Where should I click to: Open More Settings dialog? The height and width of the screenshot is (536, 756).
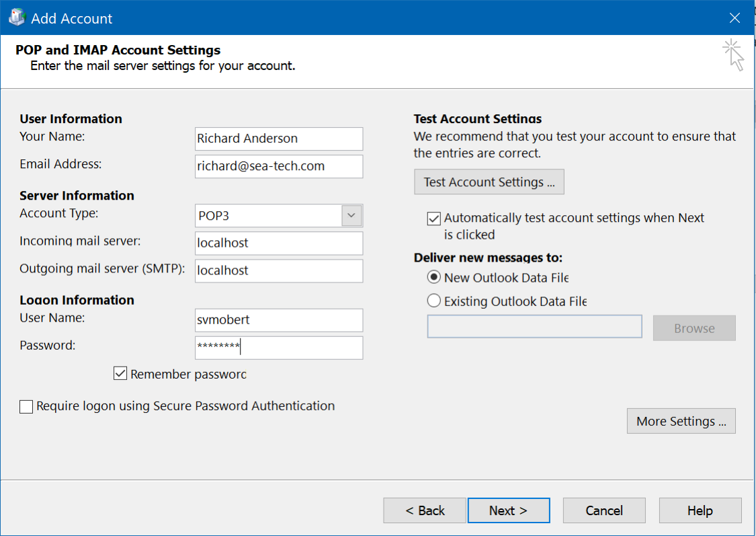click(x=681, y=422)
